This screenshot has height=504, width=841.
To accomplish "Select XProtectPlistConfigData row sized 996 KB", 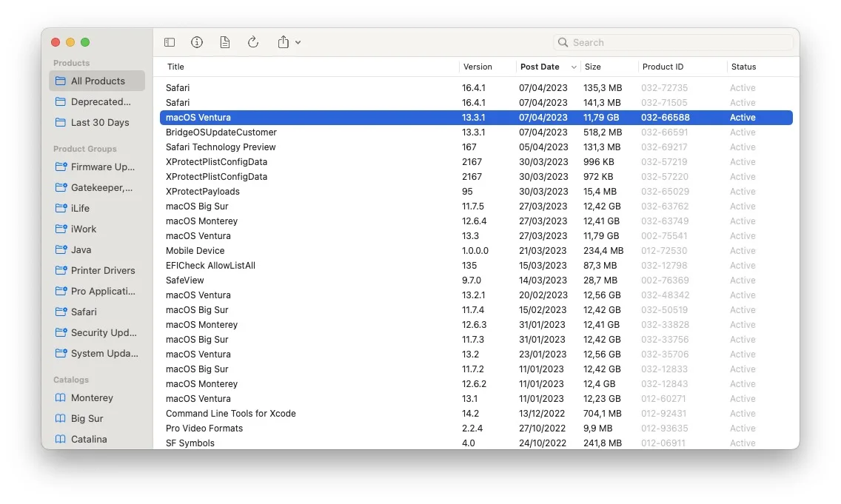I will 476,162.
